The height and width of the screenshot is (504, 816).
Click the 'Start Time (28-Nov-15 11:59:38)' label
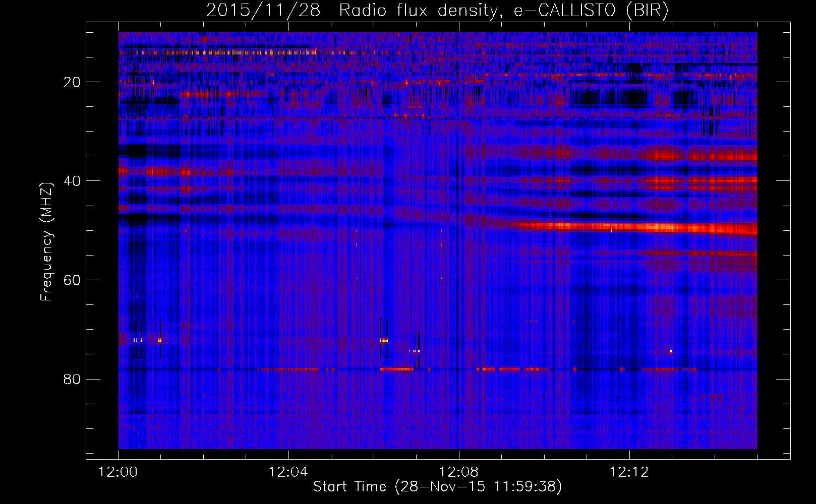437,487
